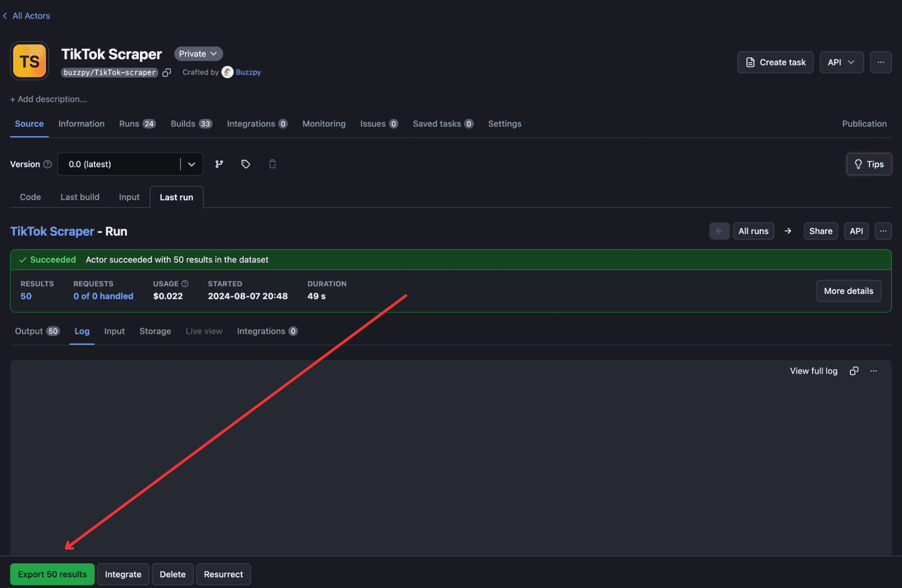Click the copy icon beside View full log
The height and width of the screenshot is (588, 902).
pyautogui.click(x=854, y=371)
